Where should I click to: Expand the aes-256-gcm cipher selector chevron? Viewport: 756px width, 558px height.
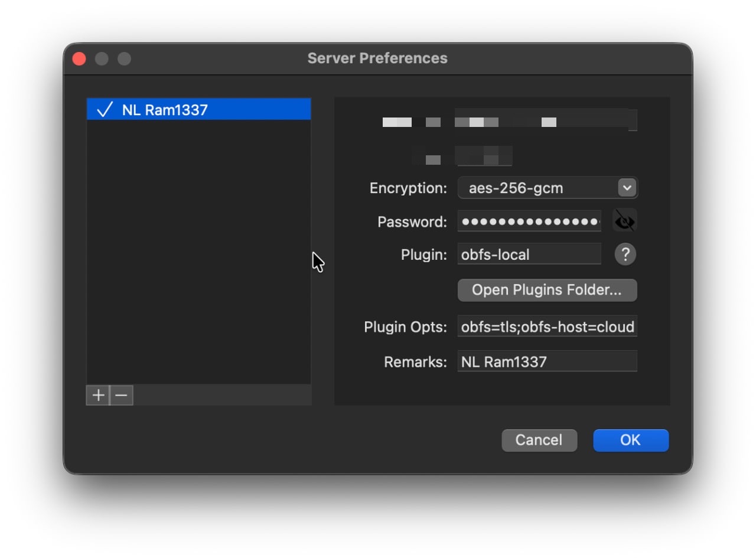coord(626,188)
